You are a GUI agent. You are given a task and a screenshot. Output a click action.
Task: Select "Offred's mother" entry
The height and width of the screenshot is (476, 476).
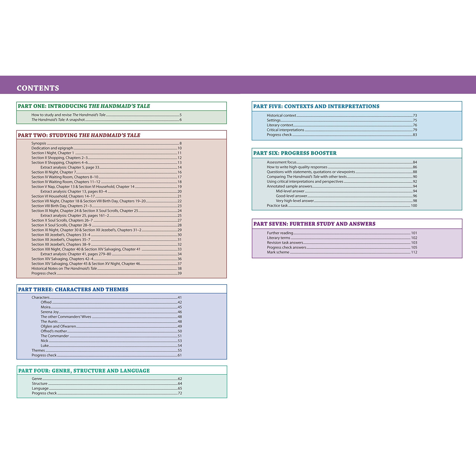[111, 331]
